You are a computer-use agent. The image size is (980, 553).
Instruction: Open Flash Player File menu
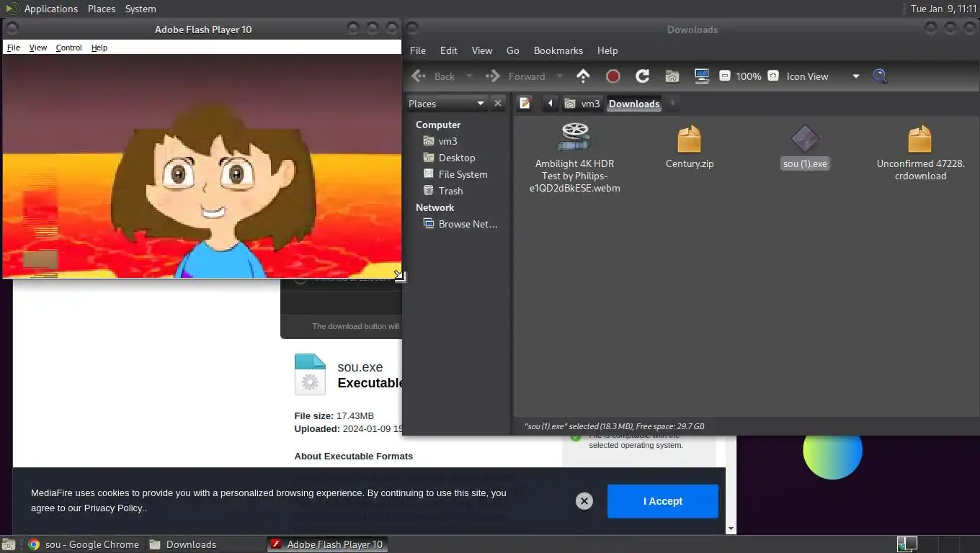click(13, 48)
